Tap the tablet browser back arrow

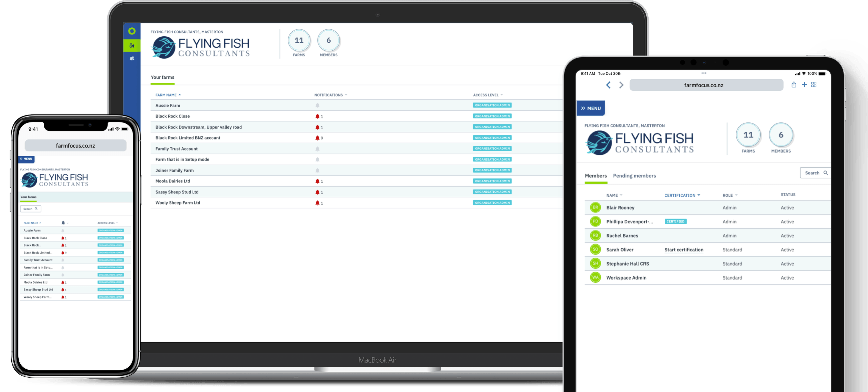pos(608,85)
